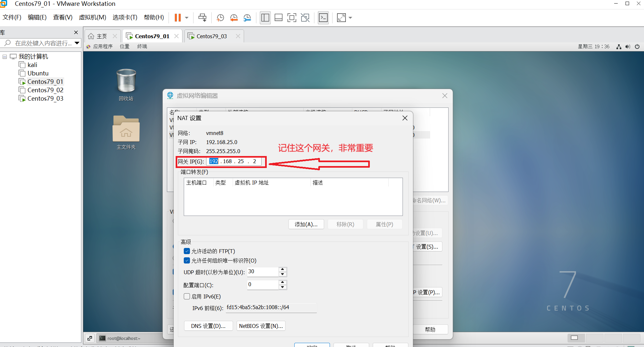Open the 虚拟机(M) menu
The height and width of the screenshot is (347, 644).
click(x=93, y=17)
